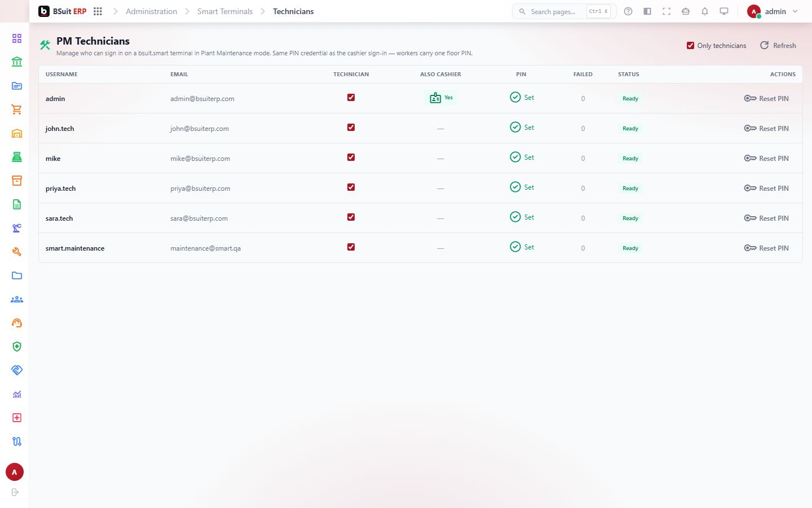
Task: Uncheck technician checkbox for john.tech
Action: (x=351, y=128)
